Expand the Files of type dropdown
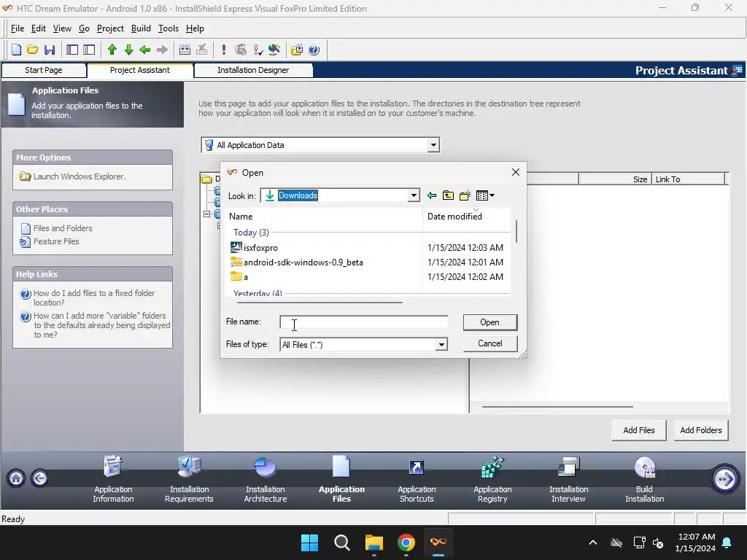 click(441, 344)
